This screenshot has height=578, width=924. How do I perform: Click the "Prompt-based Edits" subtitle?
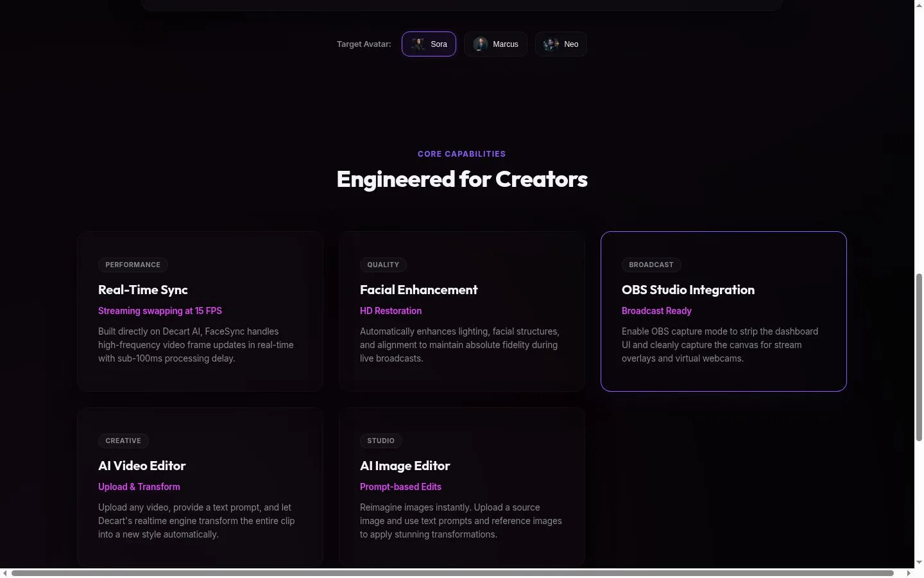point(400,487)
